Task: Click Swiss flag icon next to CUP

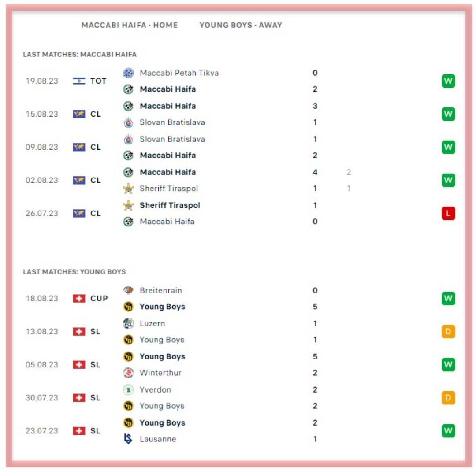Action: (x=79, y=299)
